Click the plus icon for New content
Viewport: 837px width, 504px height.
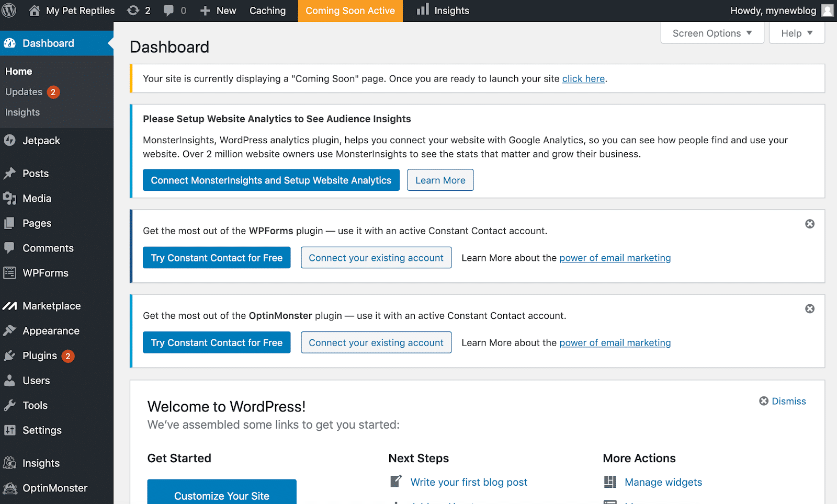[205, 10]
